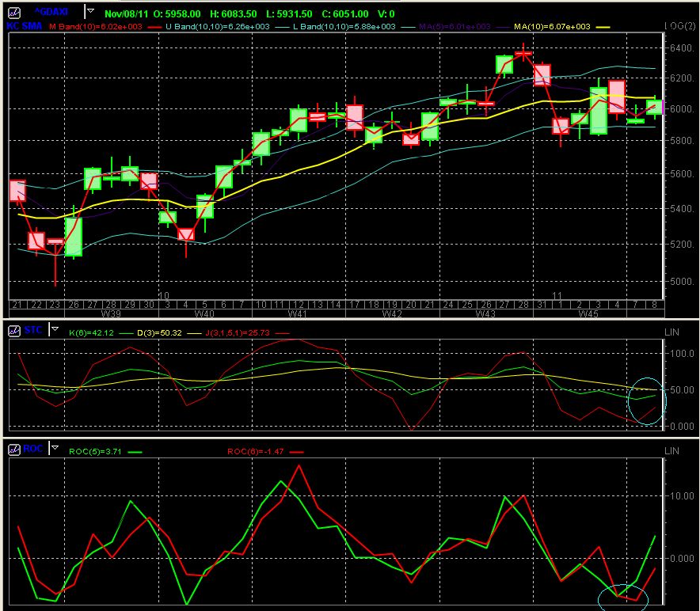Screen dimensions: 700x611
Task: Click the STC panel chart icon
Action: point(14,330)
